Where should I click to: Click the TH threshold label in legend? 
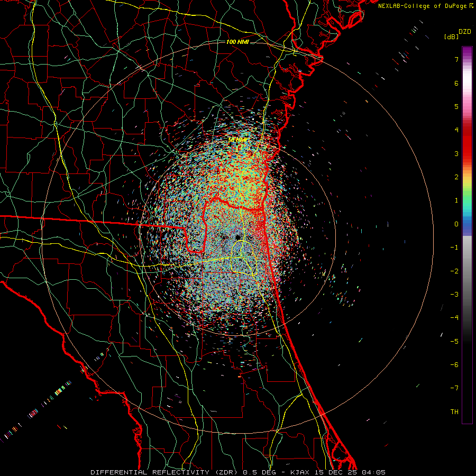pos(454,412)
